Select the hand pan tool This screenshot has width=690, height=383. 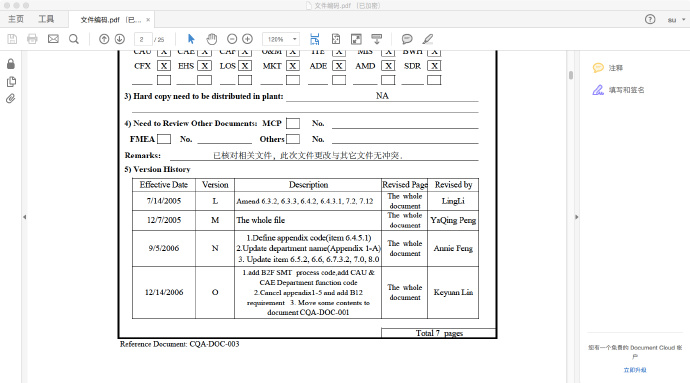pos(212,39)
